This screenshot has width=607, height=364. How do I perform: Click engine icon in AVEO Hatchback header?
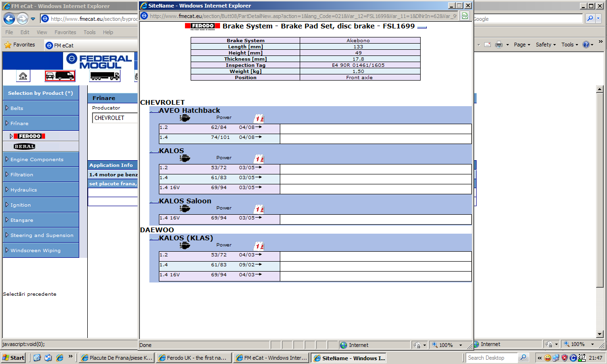[185, 118]
